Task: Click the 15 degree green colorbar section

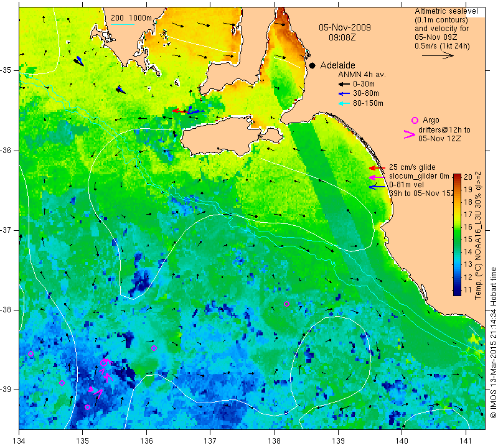Action: tap(457, 239)
